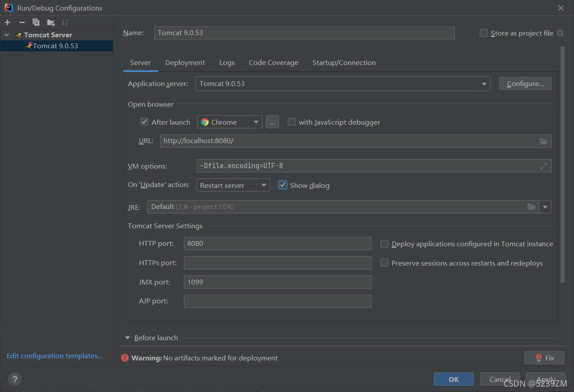Click the Name input field
The height and width of the screenshot is (392, 574).
(x=304, y=33)
